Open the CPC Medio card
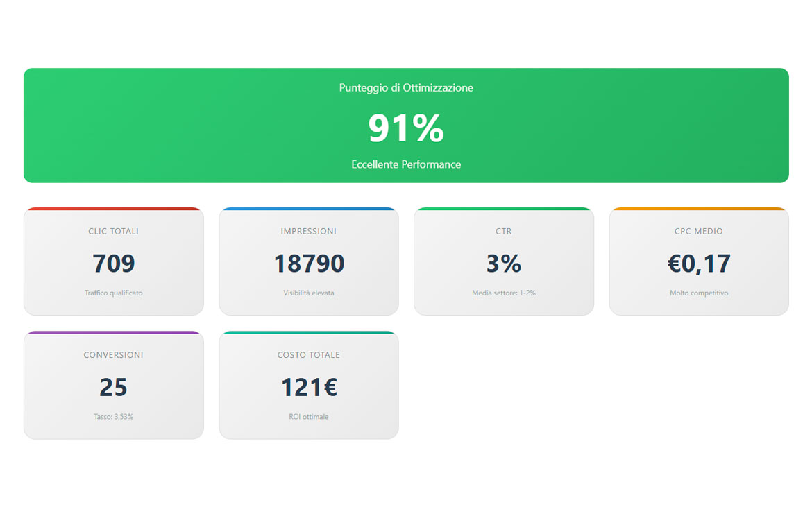 click(698, 261)
